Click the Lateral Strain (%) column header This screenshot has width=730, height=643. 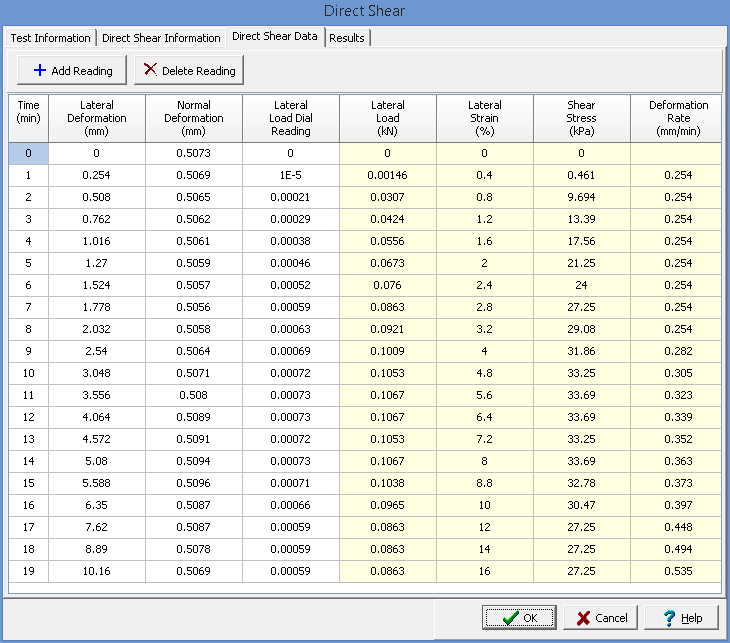(x=485, y=118)
